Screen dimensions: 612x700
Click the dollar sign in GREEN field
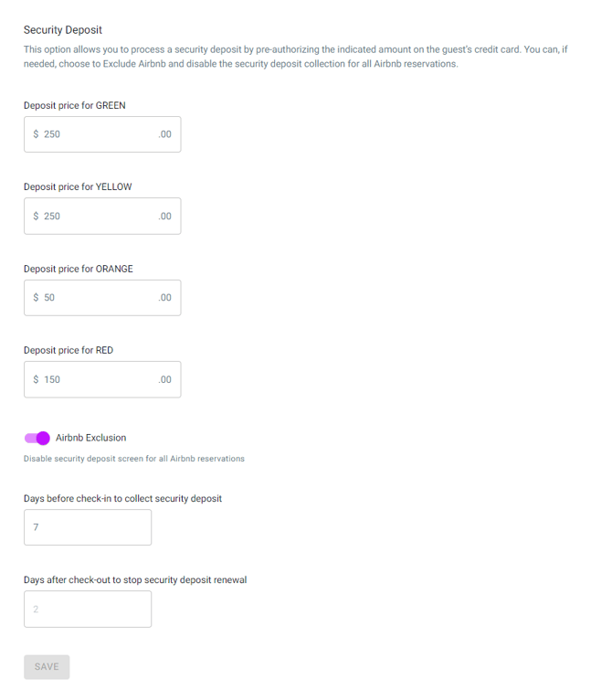[x=36, y=134]
